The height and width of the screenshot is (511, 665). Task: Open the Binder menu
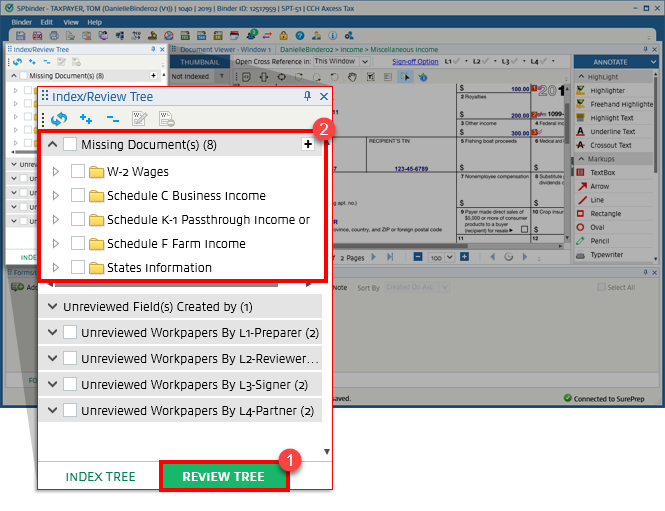[22, 22]
